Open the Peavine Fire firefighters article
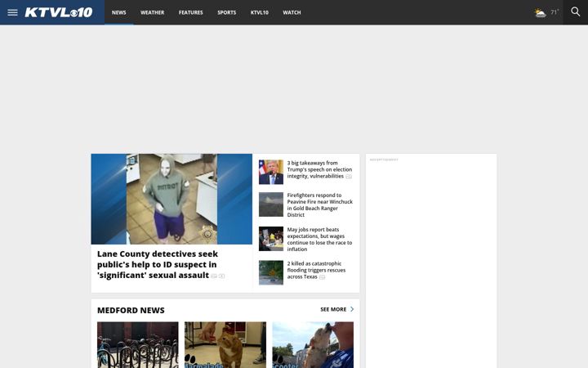Screen dimensions: 588x368 [x=320, y=205]
